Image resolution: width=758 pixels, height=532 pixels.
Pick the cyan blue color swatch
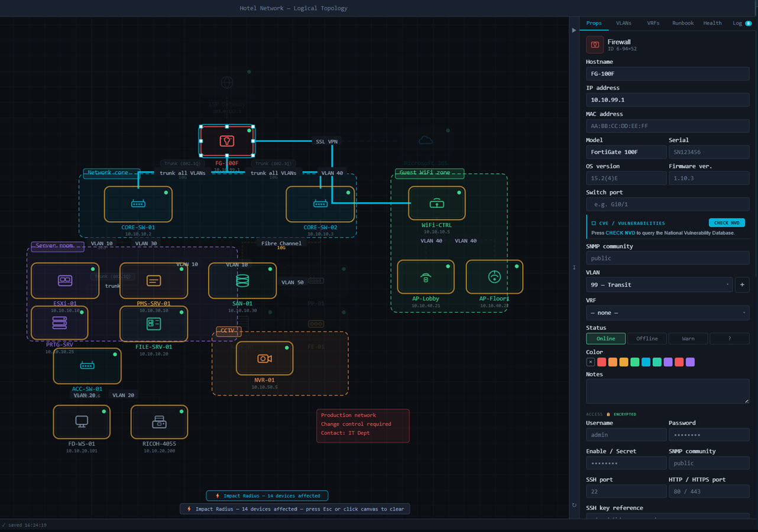pyautogui.click(x=646, y=362)
